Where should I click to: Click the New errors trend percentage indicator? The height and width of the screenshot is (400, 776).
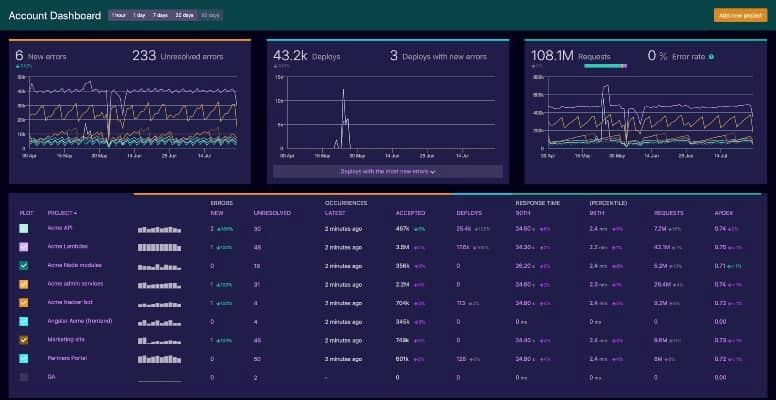[x=23, y=65]
